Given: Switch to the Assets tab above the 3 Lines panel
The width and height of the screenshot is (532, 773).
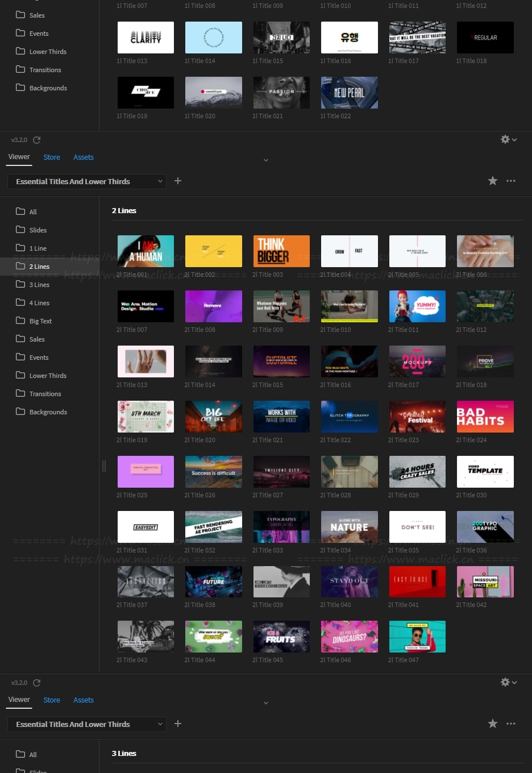Looking at the screenshot, I should pos(84,700).
